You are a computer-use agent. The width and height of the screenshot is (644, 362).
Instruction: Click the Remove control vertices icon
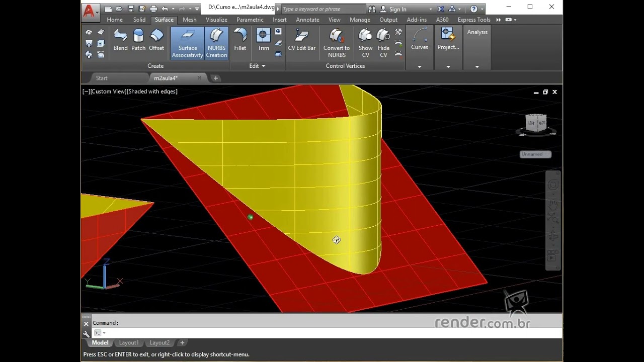click(x=398, y=54)
